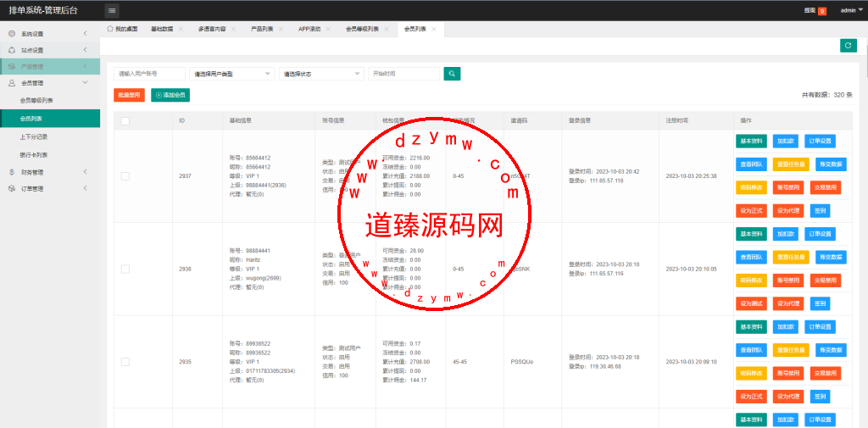
Task: Click 账号禁用 for member 2935
Action: [788, 373]
